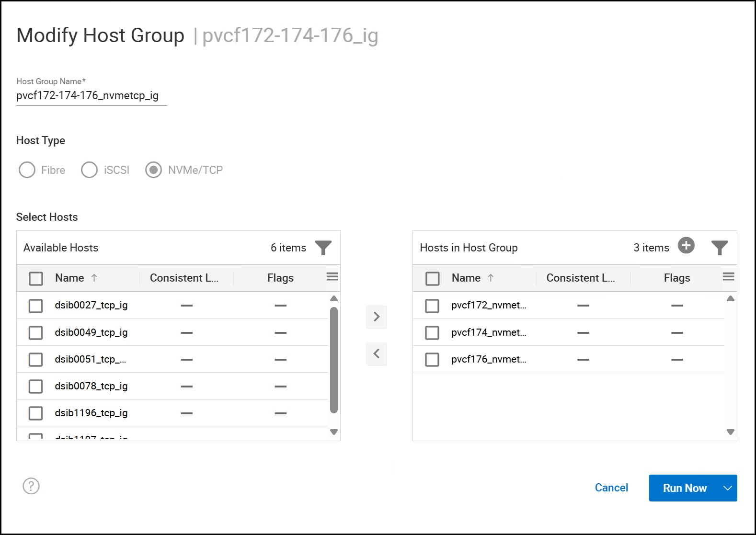Expand the Run Now dropdown arrow
This screenshot has width=756, height=535.
click(727, 488)
